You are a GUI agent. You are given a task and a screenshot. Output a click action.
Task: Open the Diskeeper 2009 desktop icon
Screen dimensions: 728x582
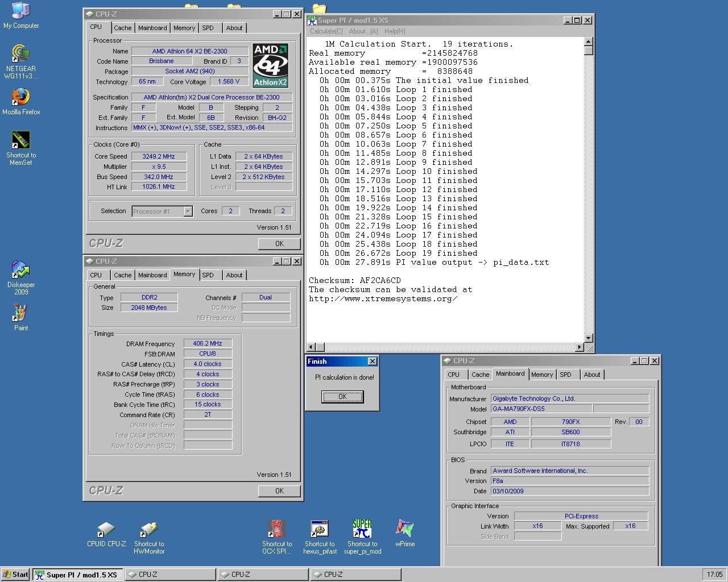coord(21,278)
